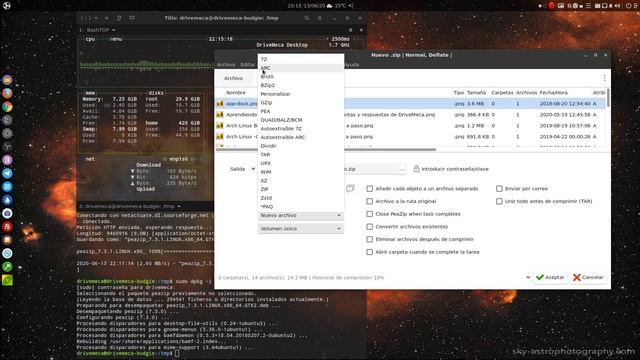Enable 'Convertir archivos existentes'
The image size is (640, 360).
tap(369, 227)
